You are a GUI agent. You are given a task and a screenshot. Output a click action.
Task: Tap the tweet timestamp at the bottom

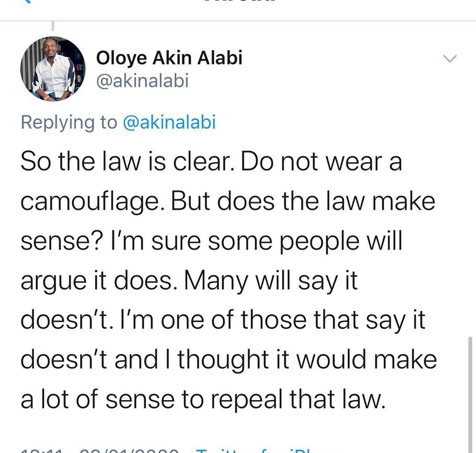coord(41,451)
